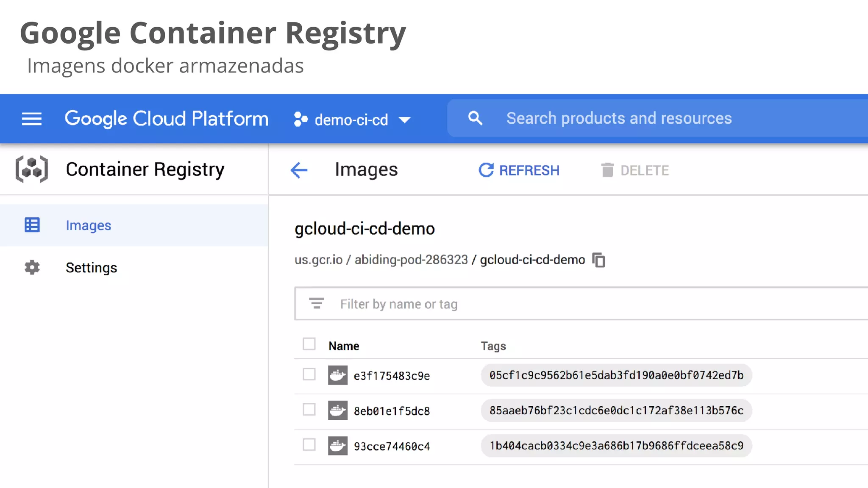Image resolution: width=868 pixels, height=488 pixels.
Task: Focus the Filter by name or tag field
Action: point(581,304)
